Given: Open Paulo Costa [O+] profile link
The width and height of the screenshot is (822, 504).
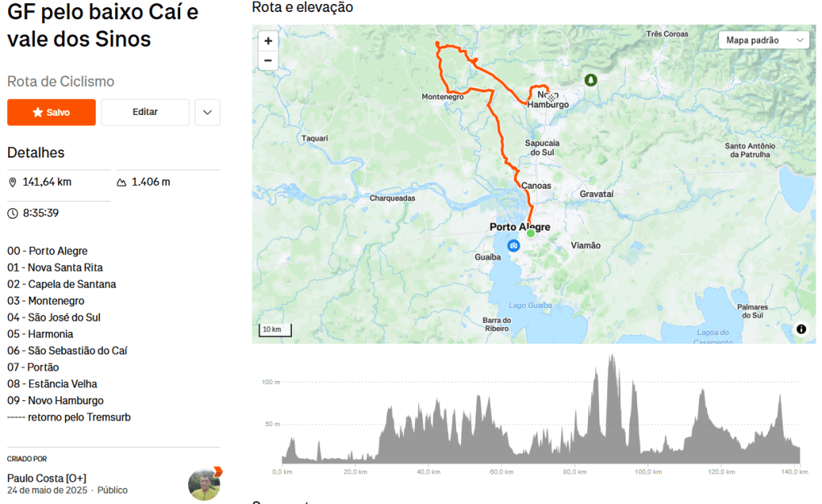Looking at the screenshot, I should click(47, 478).
